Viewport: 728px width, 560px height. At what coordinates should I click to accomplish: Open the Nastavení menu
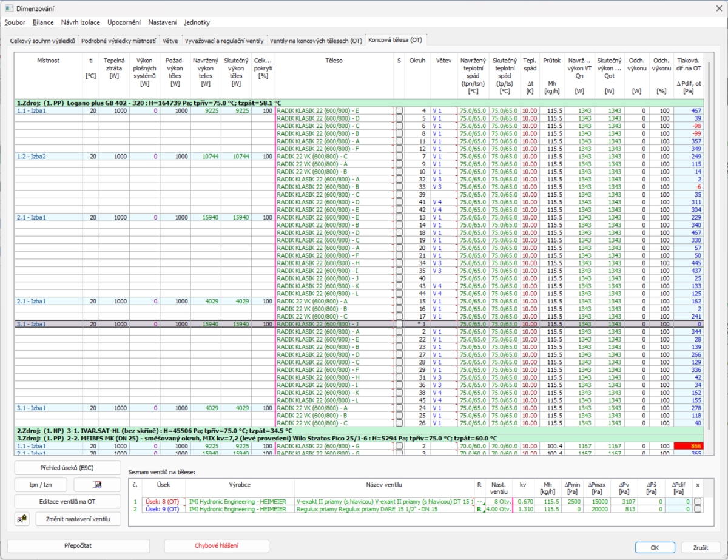click(163, 22)
